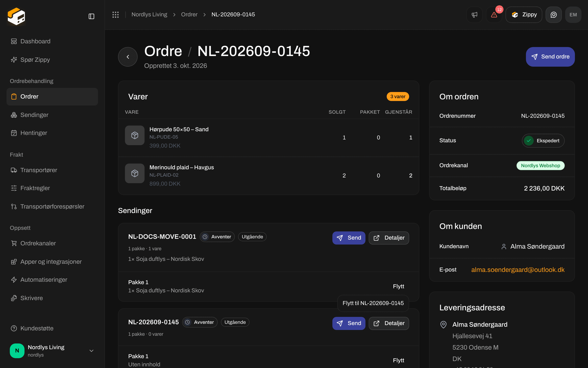
Task: Click the person icon beside Alma Søndergaard
Action: (x=504, y=247)
